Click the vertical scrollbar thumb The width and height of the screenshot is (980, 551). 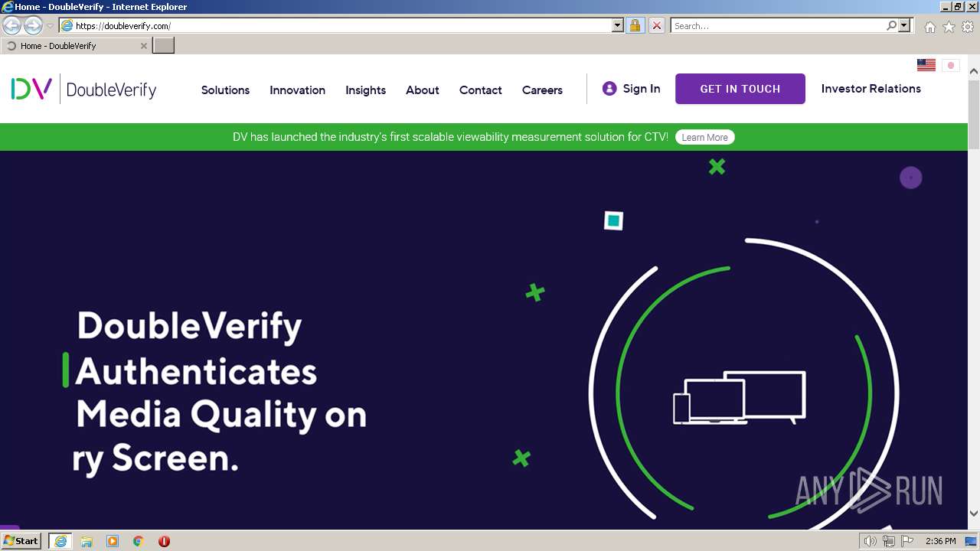974,114
